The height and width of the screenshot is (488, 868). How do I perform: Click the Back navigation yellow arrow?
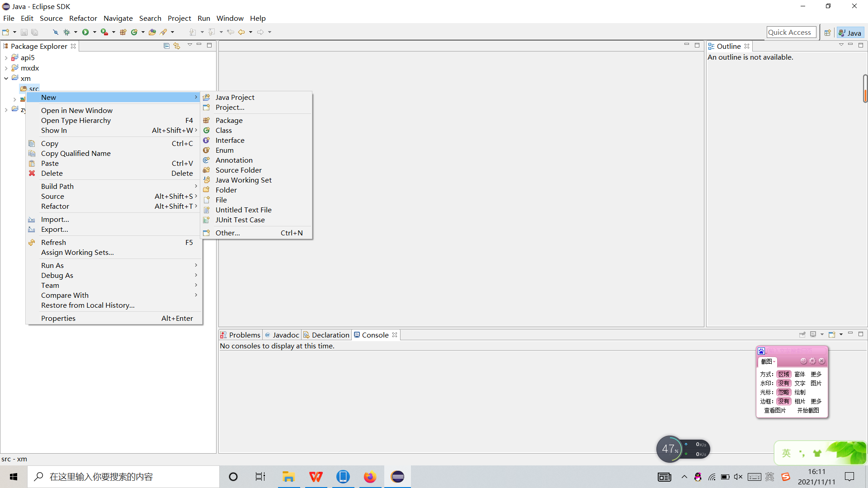click(x=241, y=32)
